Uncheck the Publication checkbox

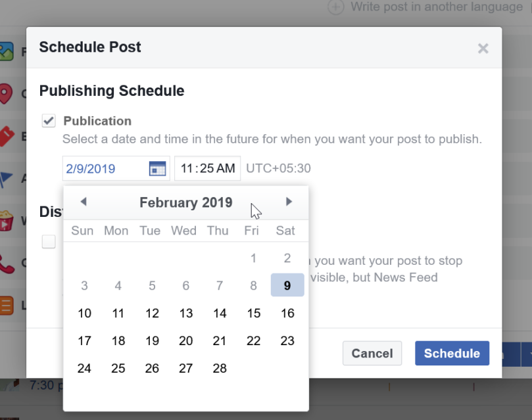pos(48,120)
